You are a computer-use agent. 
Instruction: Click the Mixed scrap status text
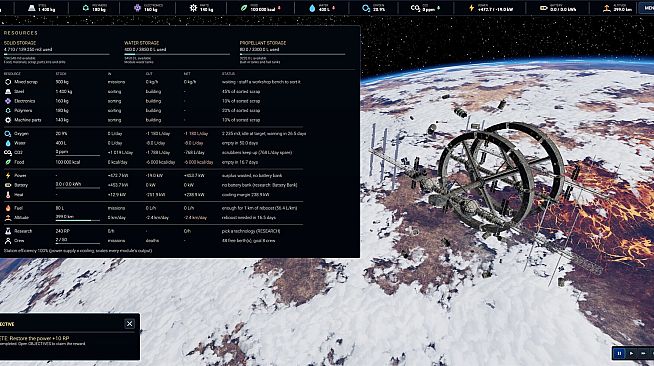(x=261, y=82)
